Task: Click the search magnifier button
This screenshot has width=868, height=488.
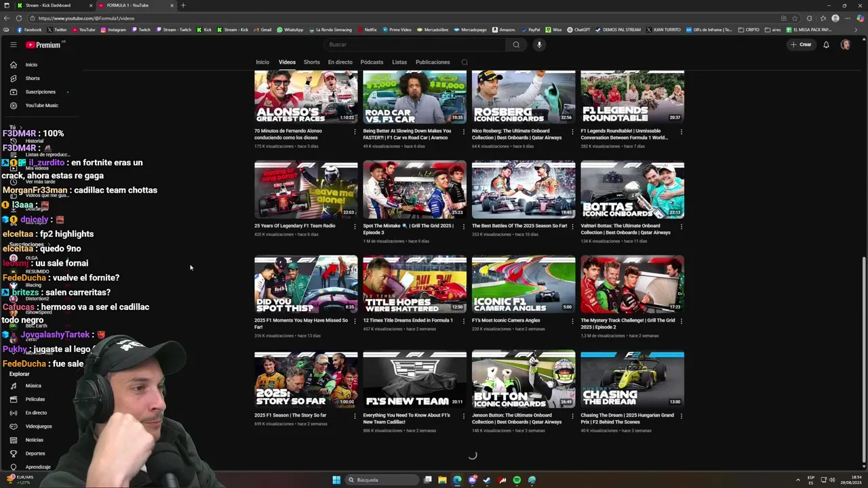Action: 516,45
